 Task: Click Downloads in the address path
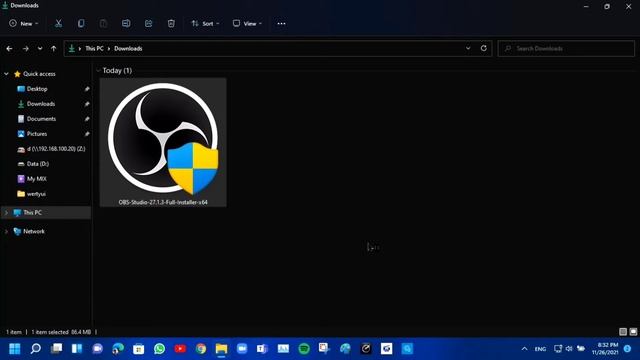click(x=128, y=49)
